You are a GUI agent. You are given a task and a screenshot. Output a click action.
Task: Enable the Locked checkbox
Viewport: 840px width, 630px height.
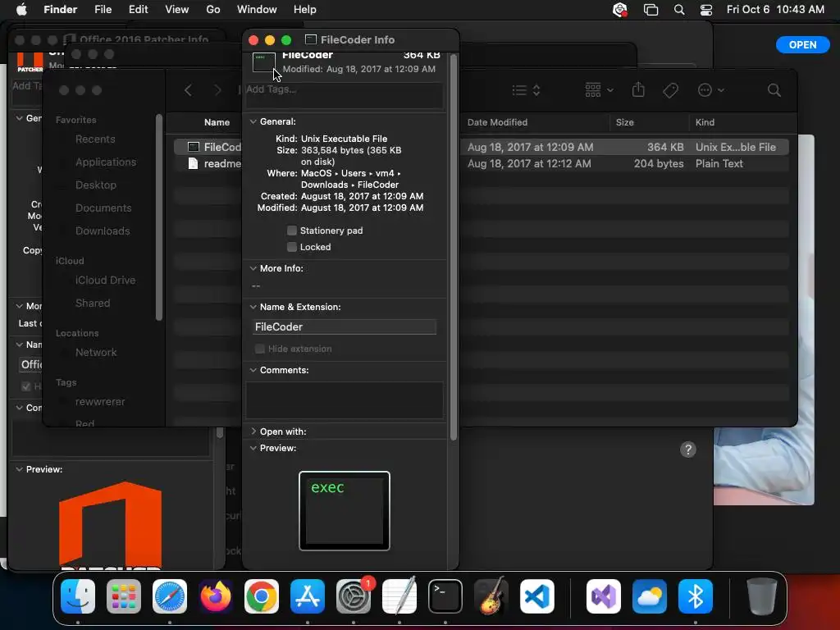[292, 247]
